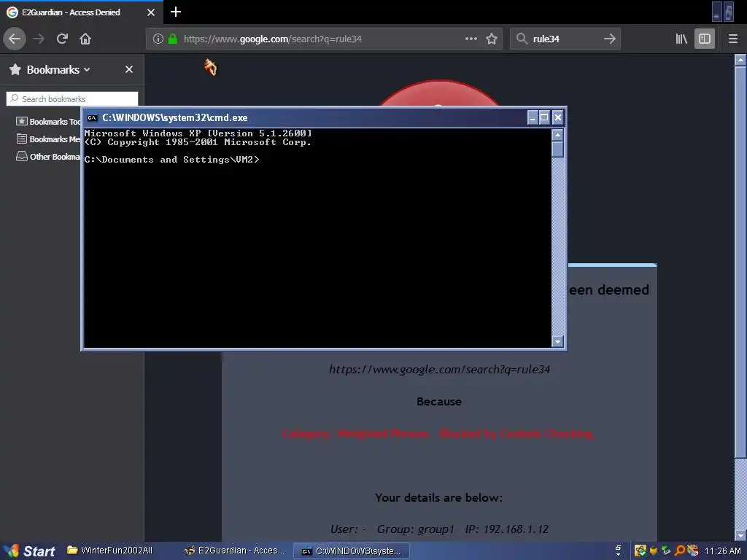Click browser page scrollbar up arrow
This screenshot has height=560, width=747.
tap(740, 60)
